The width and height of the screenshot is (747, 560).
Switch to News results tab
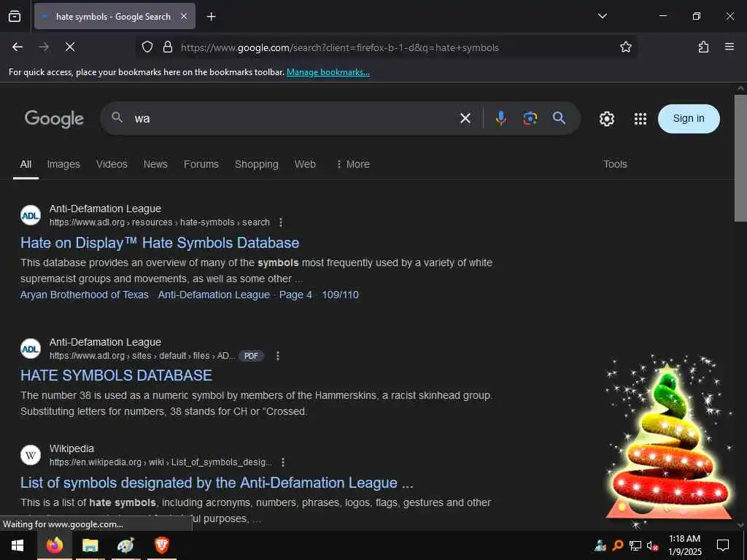[155, 164]
